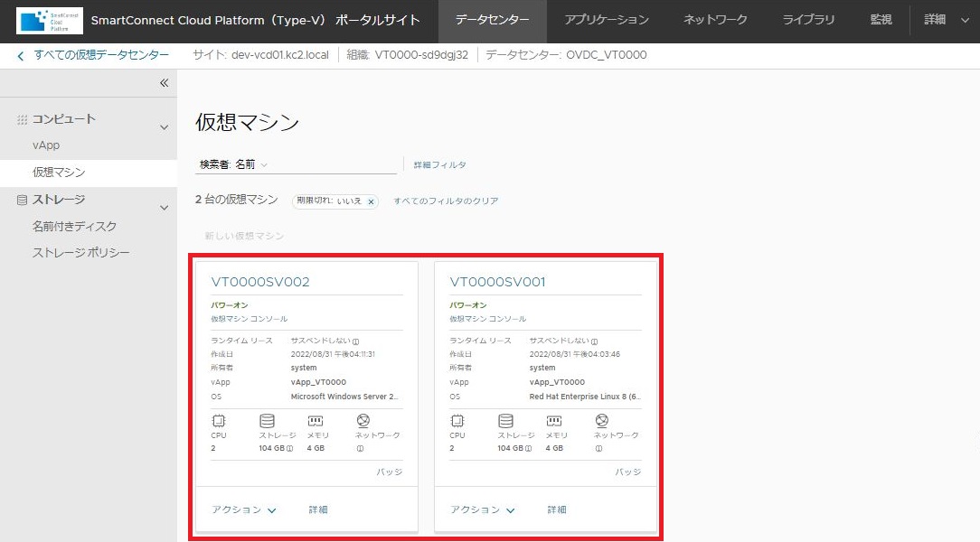Click the ネットワーク globe icon on VT0000SV001 card
The image size is (980, 542).
click(602, 420)
